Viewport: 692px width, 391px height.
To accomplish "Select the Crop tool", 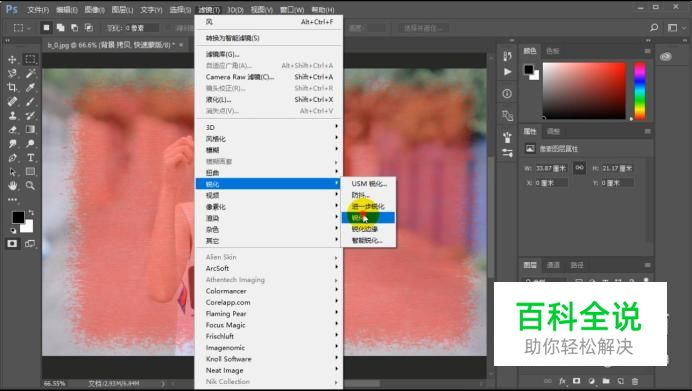I will tap(12, 87).
